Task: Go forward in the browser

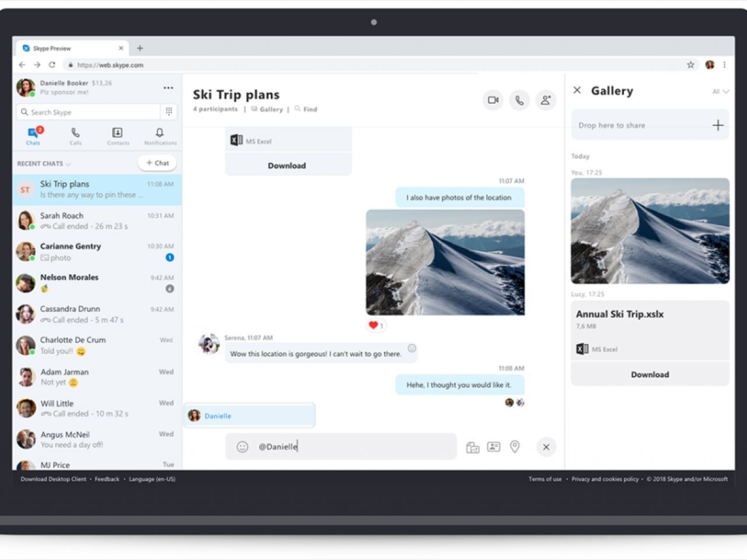Action: click(37, 65)
